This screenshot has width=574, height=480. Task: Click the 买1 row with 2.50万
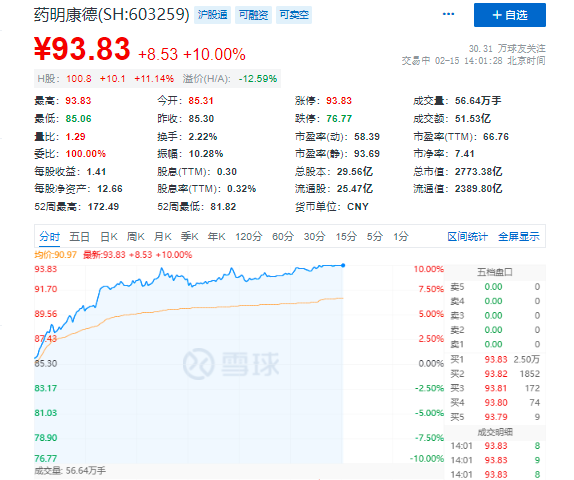click(x=495, y=360)
